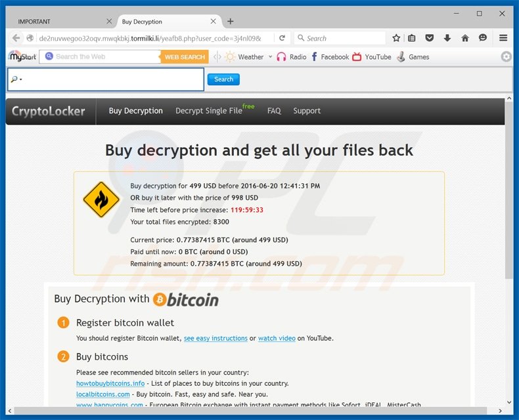Click the site identity globe icon

(30, 38)
